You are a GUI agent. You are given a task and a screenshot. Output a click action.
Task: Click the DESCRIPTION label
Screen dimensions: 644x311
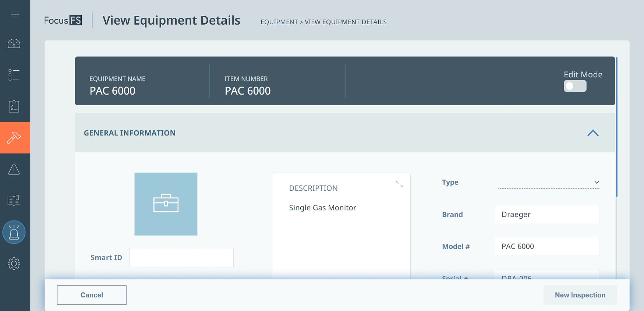(313, 188)
